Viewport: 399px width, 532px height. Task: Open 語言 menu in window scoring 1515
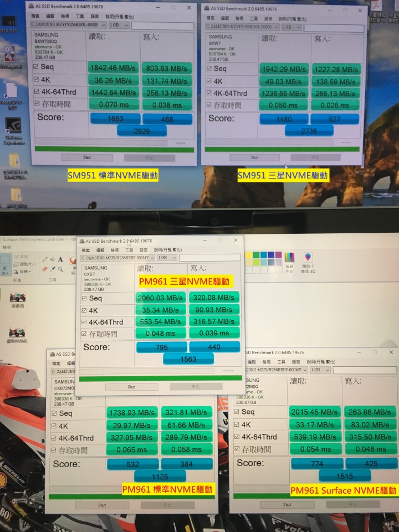point(296,362)
